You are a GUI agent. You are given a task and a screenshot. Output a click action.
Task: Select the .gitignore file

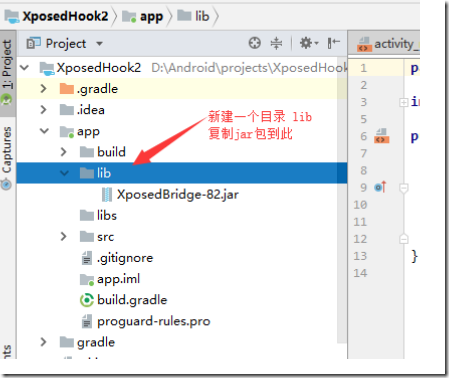click(x=182, y=258)
